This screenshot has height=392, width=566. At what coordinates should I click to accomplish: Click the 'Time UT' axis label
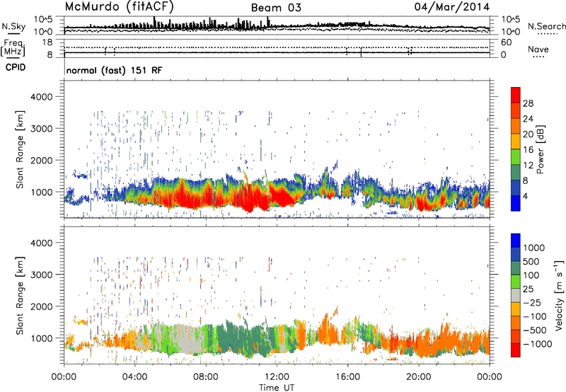(277, 388)
